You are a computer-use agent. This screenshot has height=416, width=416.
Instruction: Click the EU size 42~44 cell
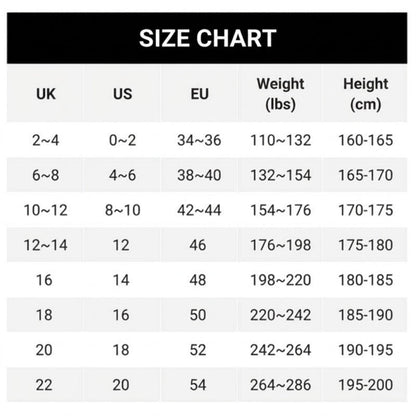point(199,210)
